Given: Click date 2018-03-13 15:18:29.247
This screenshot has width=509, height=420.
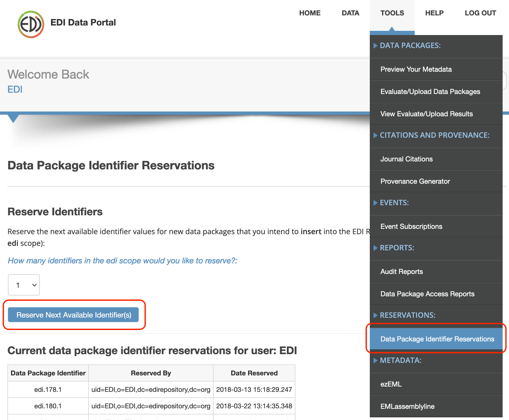Looking at the screenshot, I should (254, 389).
